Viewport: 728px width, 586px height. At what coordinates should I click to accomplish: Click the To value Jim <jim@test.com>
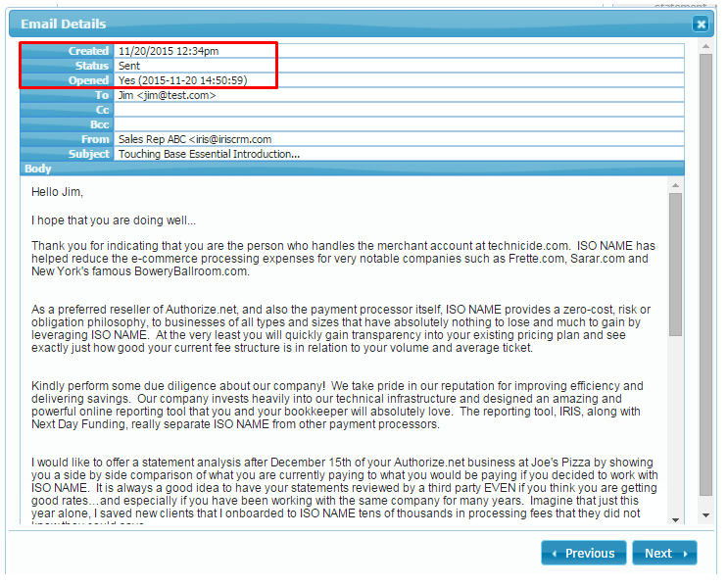[x=168, y=95]
